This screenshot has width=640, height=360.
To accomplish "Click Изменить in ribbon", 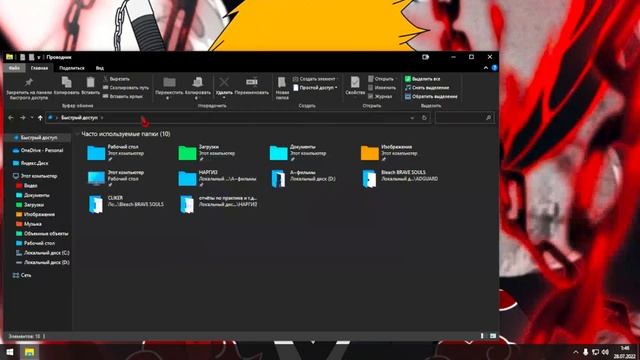I will pyautogui.click(x=381, y=88).
